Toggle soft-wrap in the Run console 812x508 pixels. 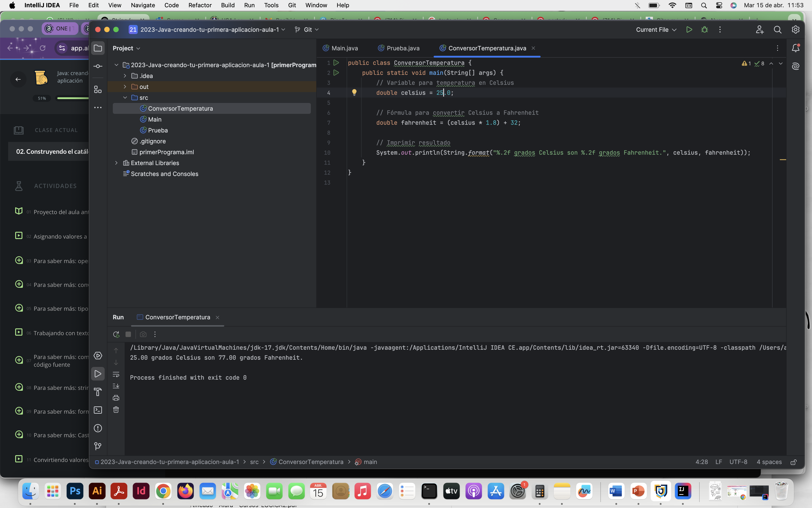click(116, 374)
